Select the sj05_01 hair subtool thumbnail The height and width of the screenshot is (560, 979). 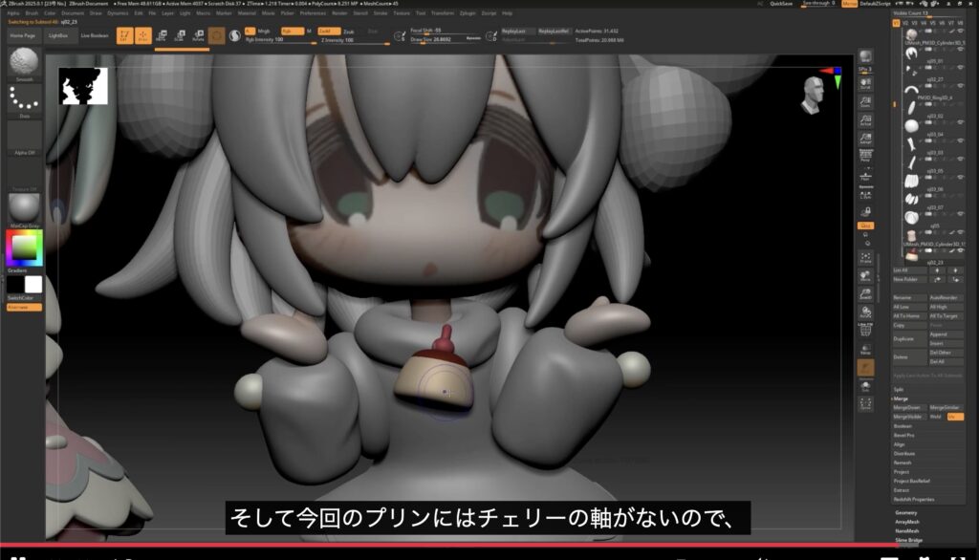tap(911, 54)
